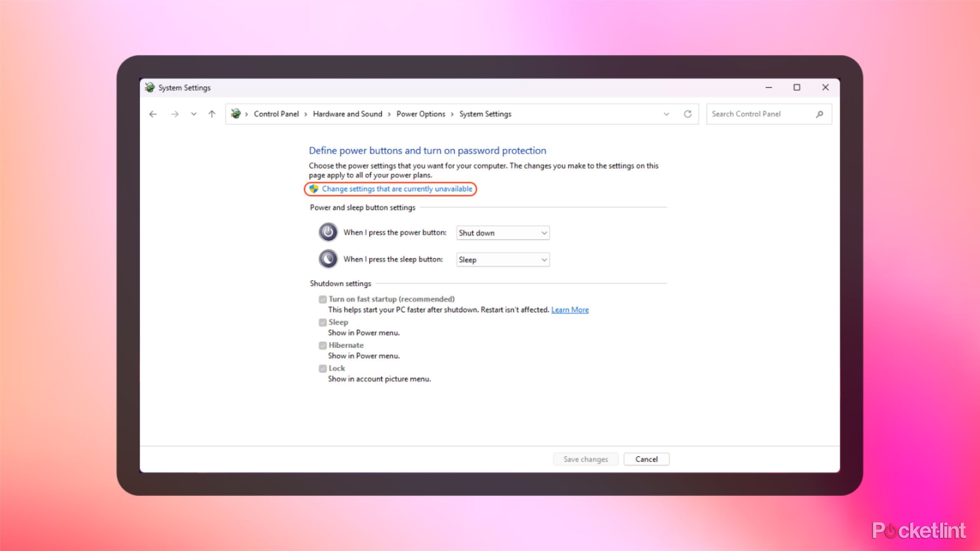Click the address bar Control Panel icon
This screenshot has width=980, height=551.
point(236,114)
